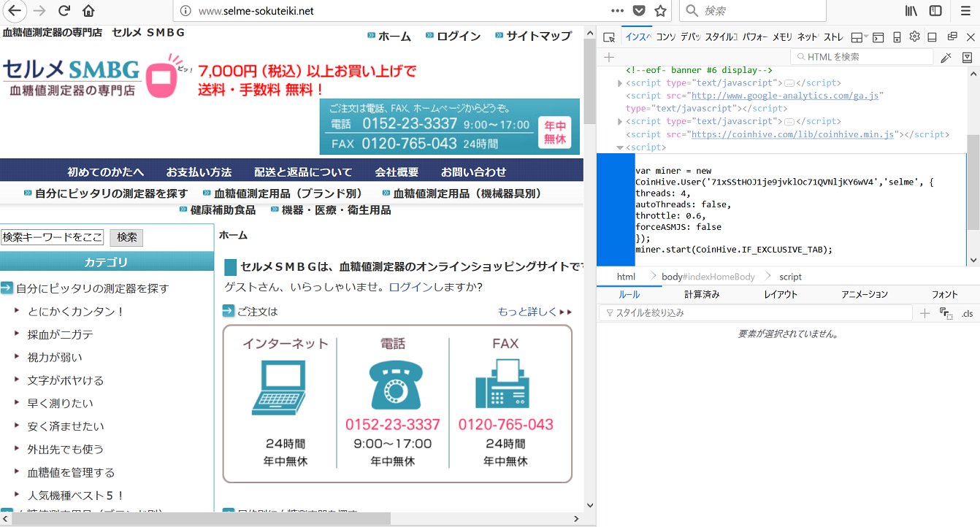Reload the page with the refresh icon
The height and width of the screenshot is (527, 980).
64,11
